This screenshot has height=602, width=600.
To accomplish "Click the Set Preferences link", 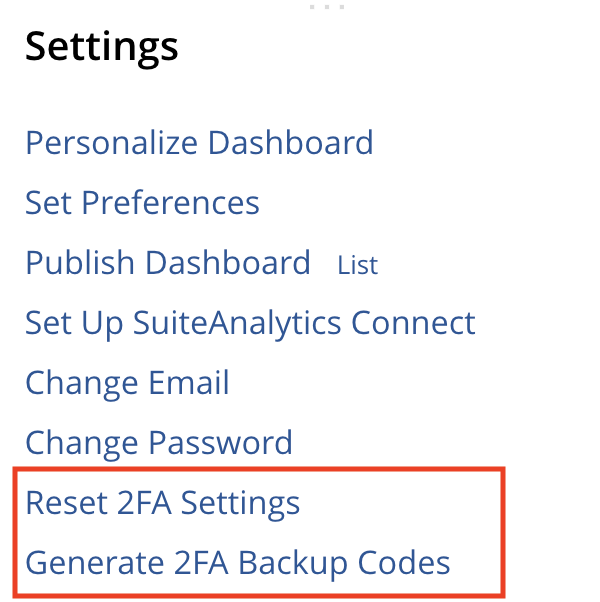I will 142,203.
